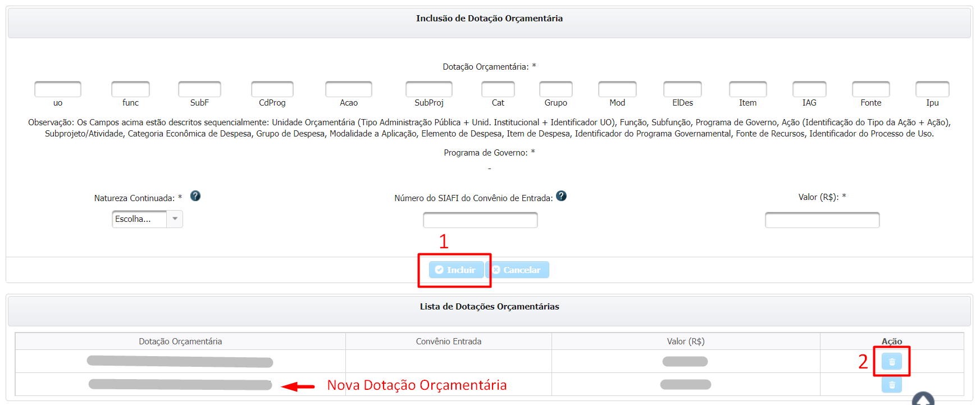Focus the Acao input field
The width and height of the screenshot is (980, 405).
(x=349, y=89)
